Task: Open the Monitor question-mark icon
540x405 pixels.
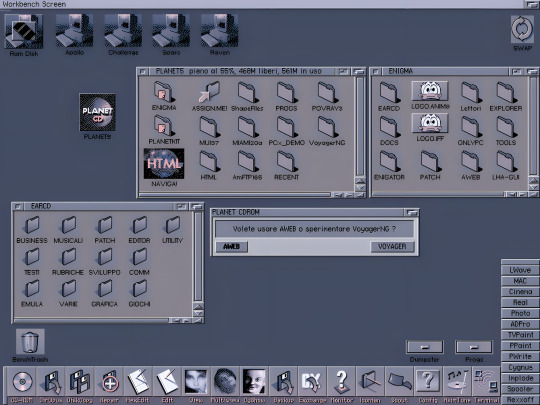Action: tap(342, 382)
